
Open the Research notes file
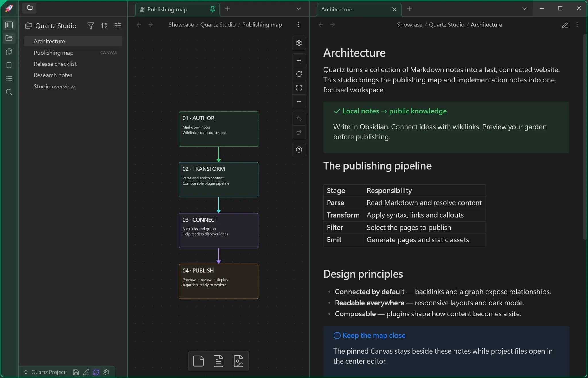click(73, 75)
